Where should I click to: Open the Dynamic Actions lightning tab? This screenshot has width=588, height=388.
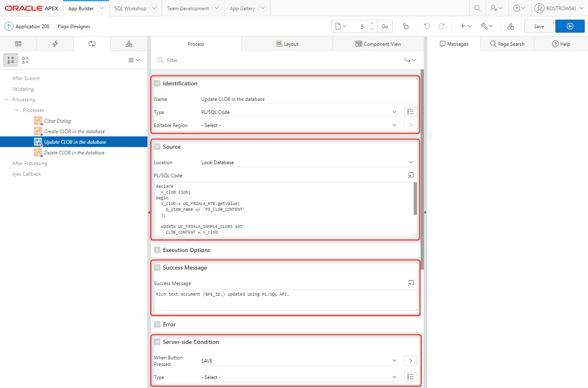(x=55, y=44)
